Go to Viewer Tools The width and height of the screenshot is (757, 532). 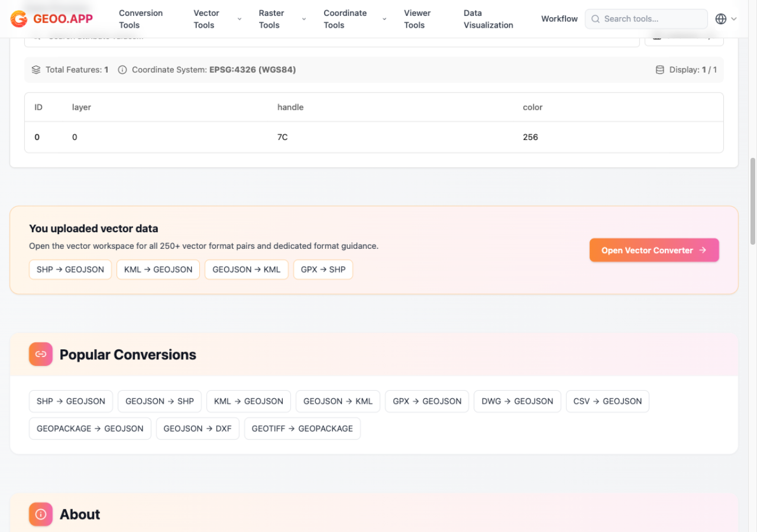(x=417, y=19)
